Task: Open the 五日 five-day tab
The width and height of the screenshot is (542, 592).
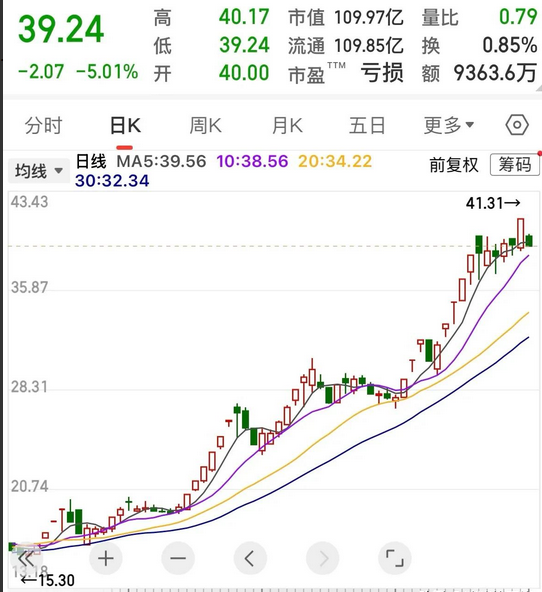Action: [367, 126]
